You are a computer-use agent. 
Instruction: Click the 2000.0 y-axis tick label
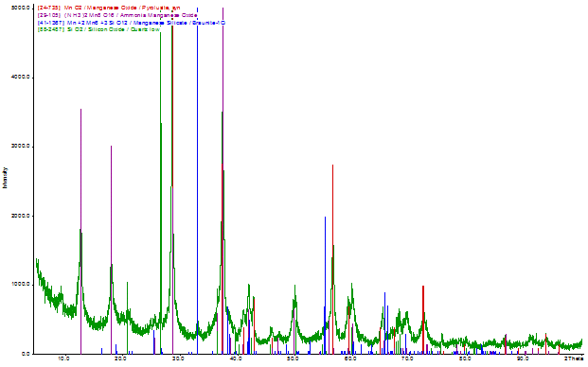click(22, 216)
